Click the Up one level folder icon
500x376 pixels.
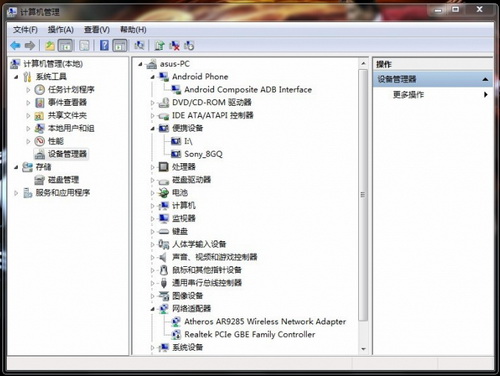(x=50, y=45)
